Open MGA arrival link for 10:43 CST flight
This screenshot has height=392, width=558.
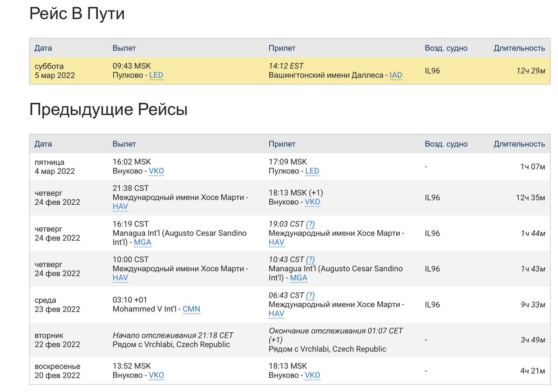coord(298,278)
